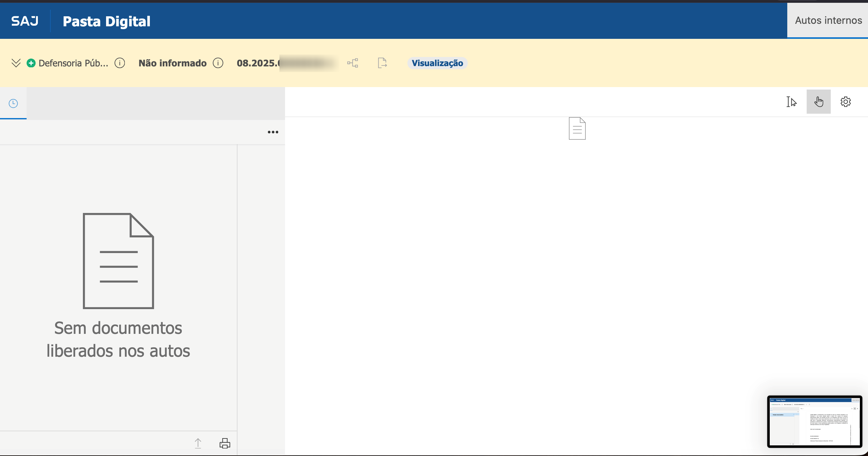Screen dimensions: 868x456
Task: Expand the process header chevron
Action: (x=16, y=63)
